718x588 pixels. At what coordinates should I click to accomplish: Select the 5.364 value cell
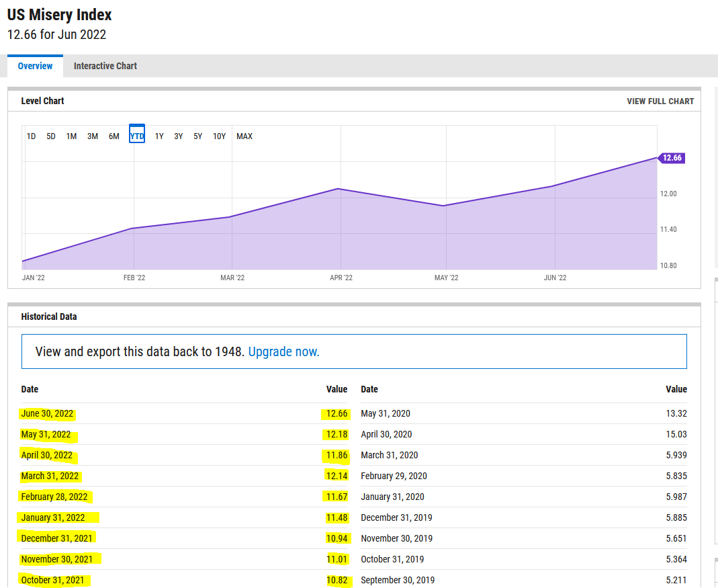point(676,559)
